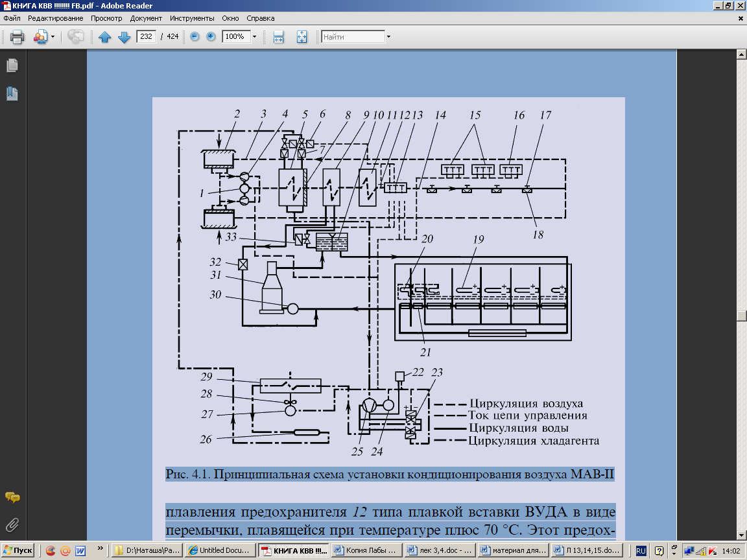Click the Пуск start button
Viewport: 747px width, 560px height.
coord(18,550)
